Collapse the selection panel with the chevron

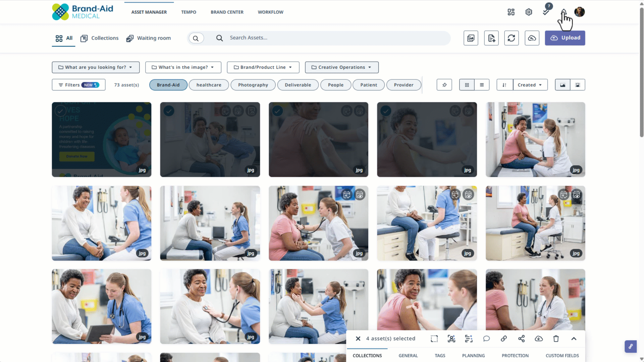click(x=574, y=339)
